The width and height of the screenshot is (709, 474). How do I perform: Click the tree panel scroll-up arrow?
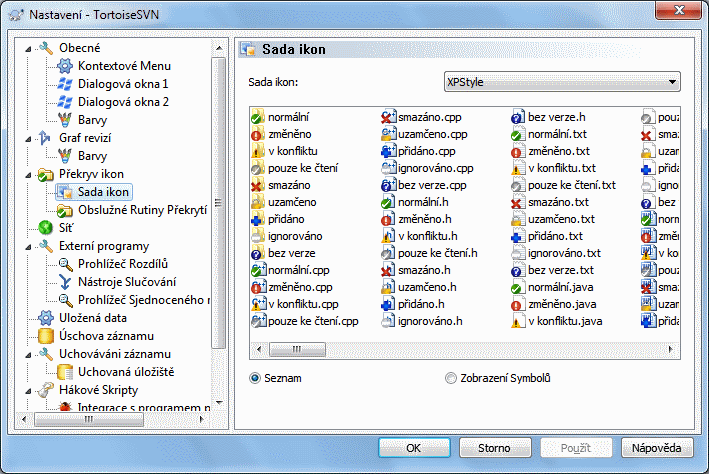[x=219, y=48]
